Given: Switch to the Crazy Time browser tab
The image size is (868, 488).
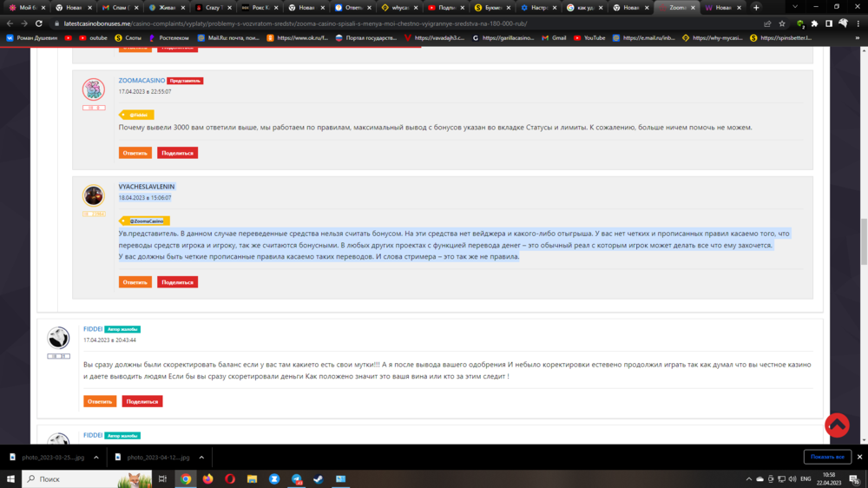Looking at the screenshot, I should pos(211,7).
